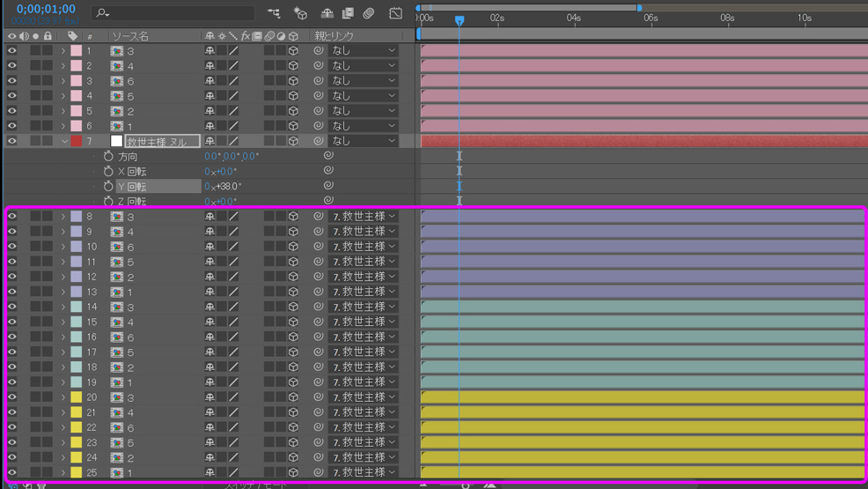The image size is (868, 489).
Task: Click the Draft 3D toolbar icon
Action: [300, 13]
